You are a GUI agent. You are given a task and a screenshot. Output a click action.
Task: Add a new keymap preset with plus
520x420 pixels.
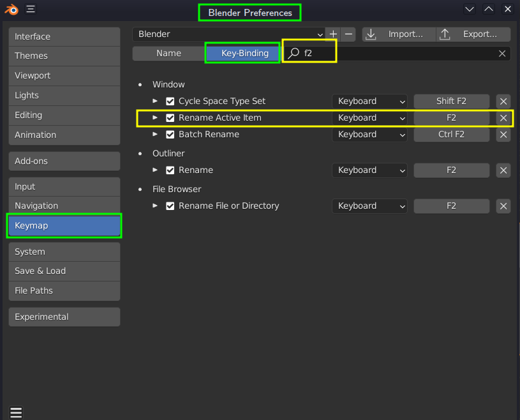point(333,34)
